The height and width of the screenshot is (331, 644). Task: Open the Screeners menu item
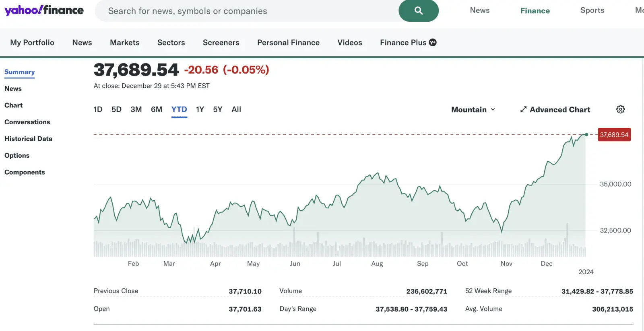pyautogui.click(x=221, y=43)
